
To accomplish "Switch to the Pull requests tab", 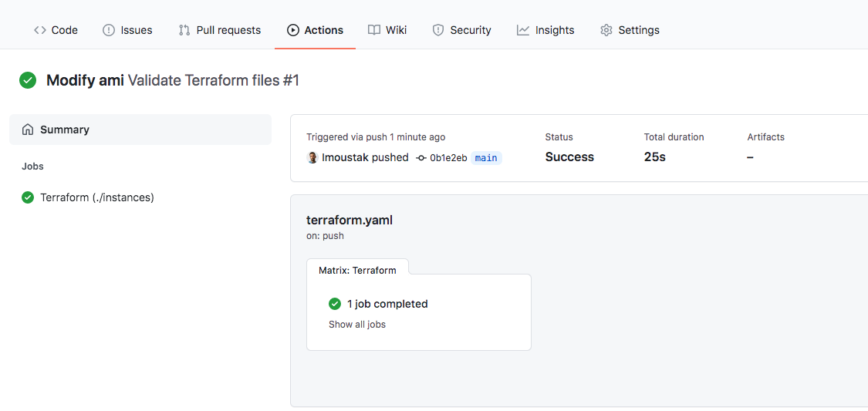I will [220, 30].
